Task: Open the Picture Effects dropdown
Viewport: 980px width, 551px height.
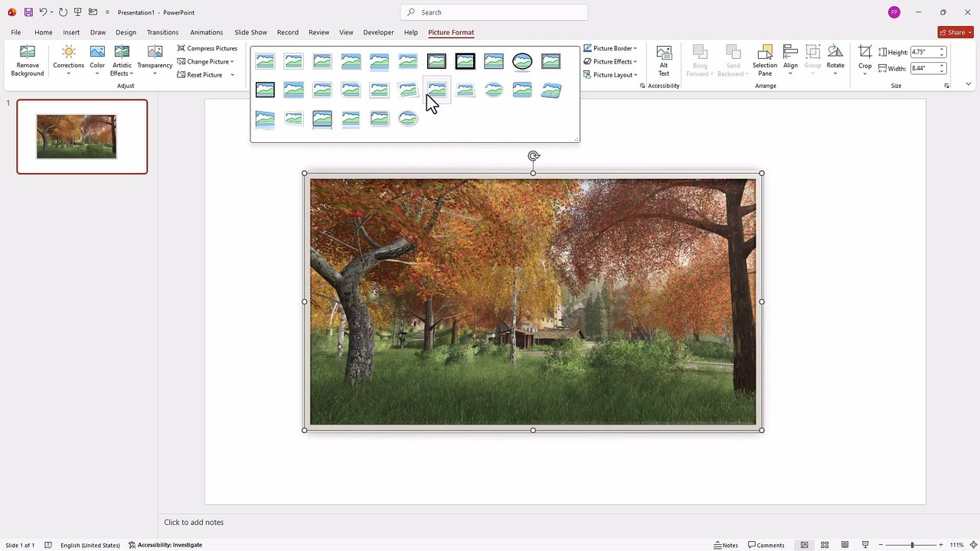Action: click(610, 61)
